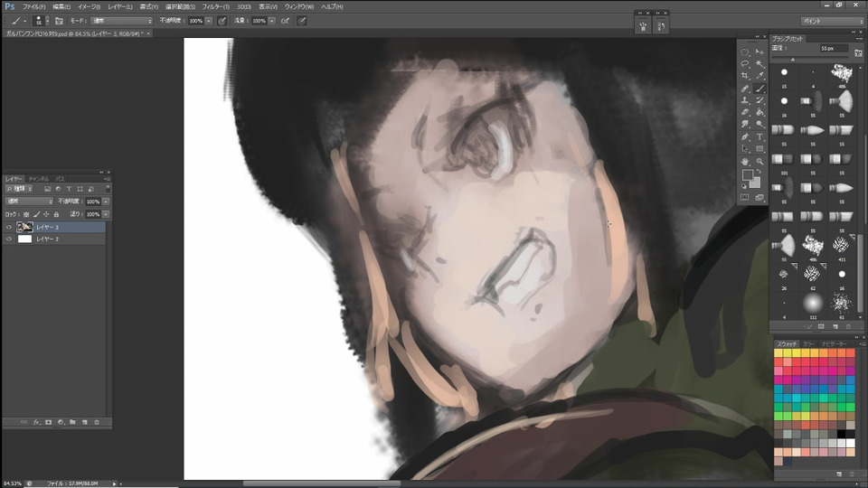The image size is (868, 488).
Task: Select the History Brush tool
Action: (759, 100)
